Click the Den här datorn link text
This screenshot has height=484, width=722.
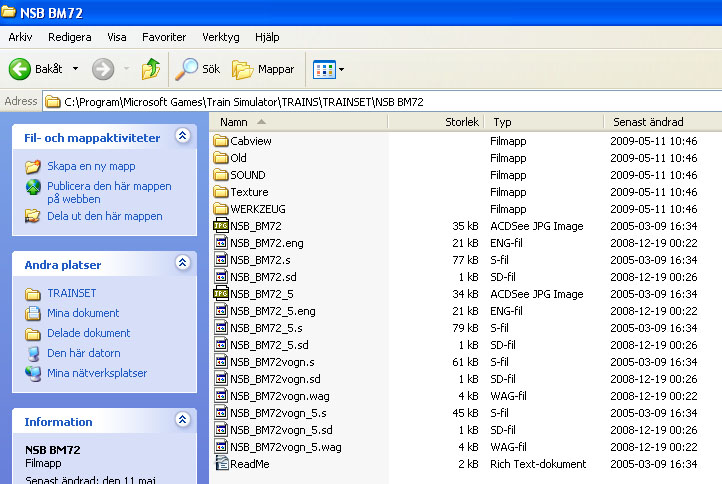click(x=84, y=353)
